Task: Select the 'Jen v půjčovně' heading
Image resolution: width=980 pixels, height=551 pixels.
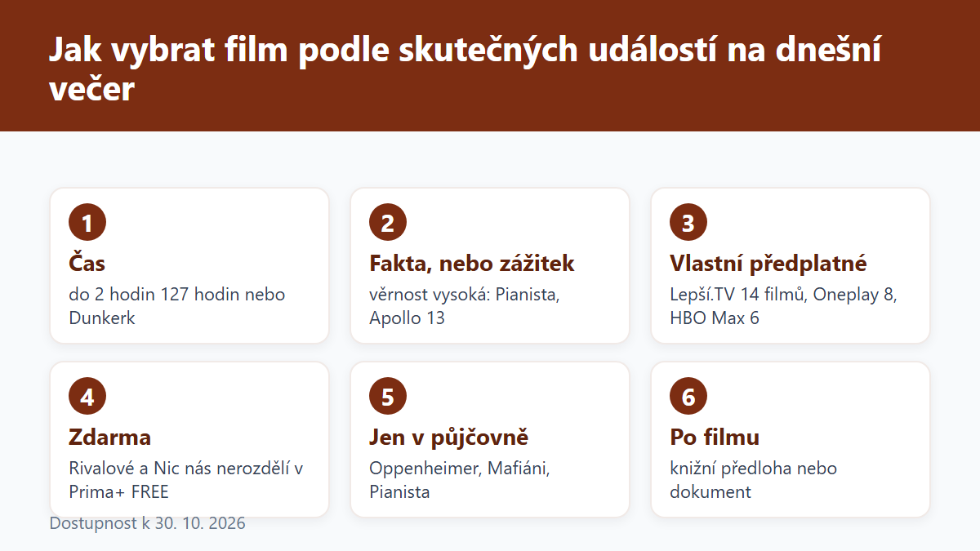Action: (x=449, y=438)
